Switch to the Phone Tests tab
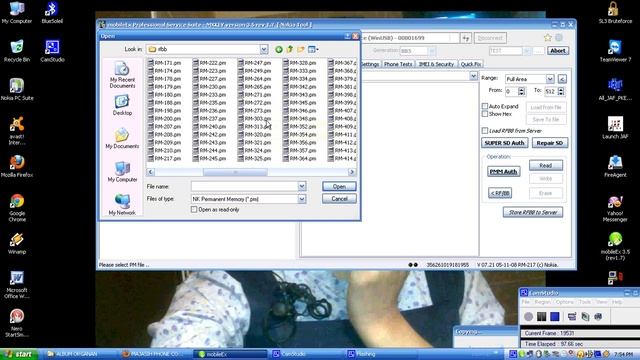This screenshot has width=640, height=360. [x=398, y=64]
